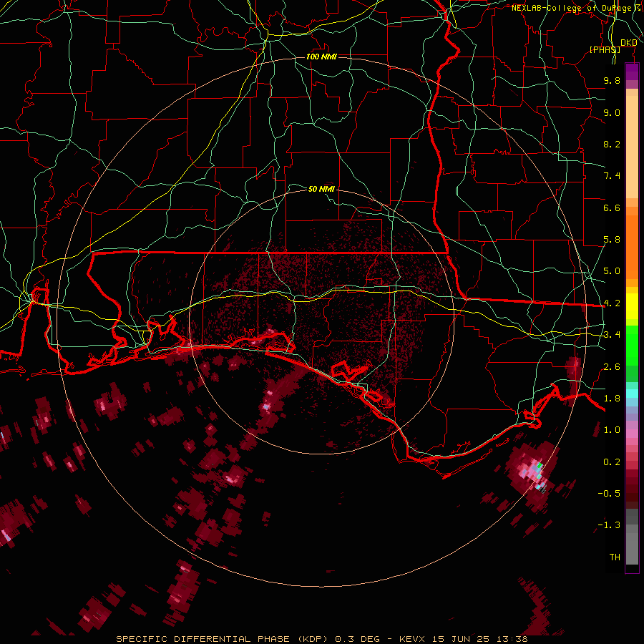Viewport: 644px width, 644px height.
Task: Click the [PHAS] unit label above the color scale
Action: [x=605, y=49]
